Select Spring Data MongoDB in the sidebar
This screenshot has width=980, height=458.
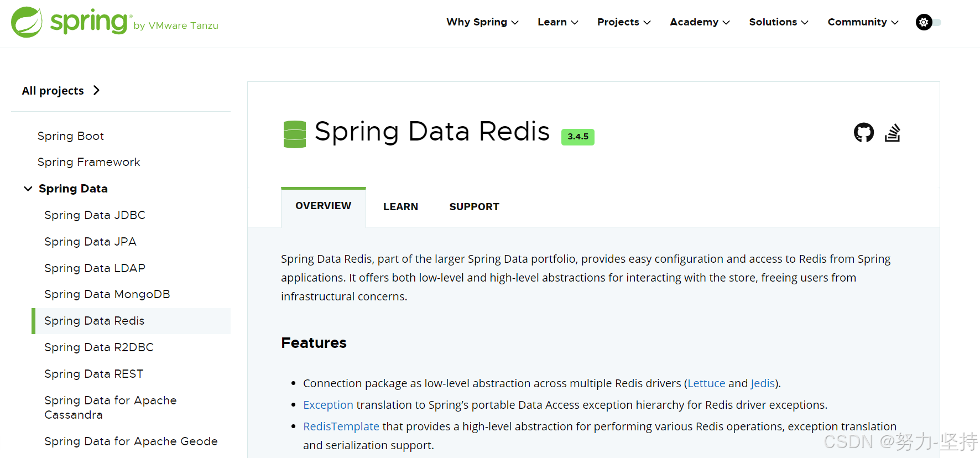click(107, 294)
